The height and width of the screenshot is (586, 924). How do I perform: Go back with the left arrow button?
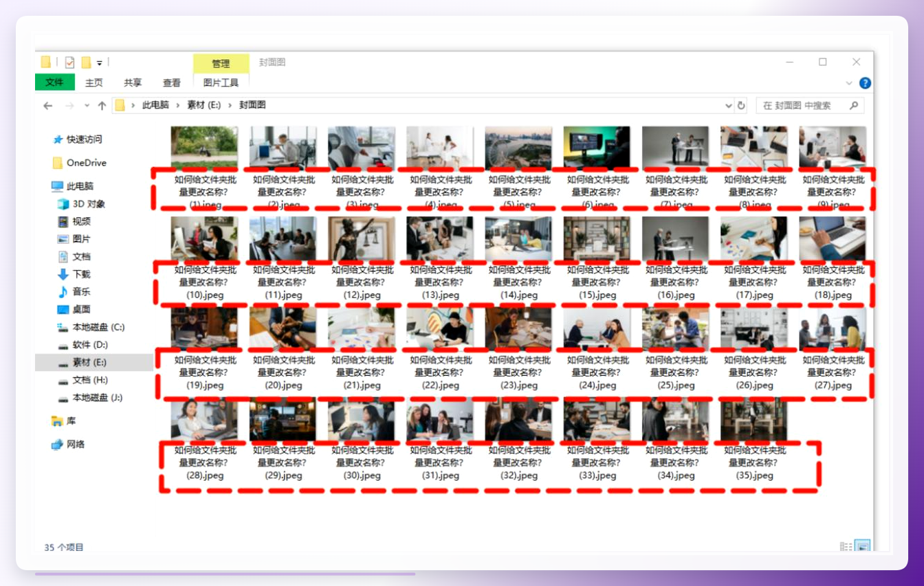point(47,106)
